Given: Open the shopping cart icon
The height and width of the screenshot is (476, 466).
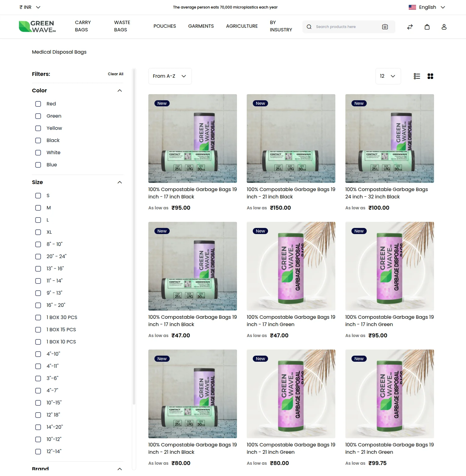Looking at the screenshot, I should click(x=427, y=27).
